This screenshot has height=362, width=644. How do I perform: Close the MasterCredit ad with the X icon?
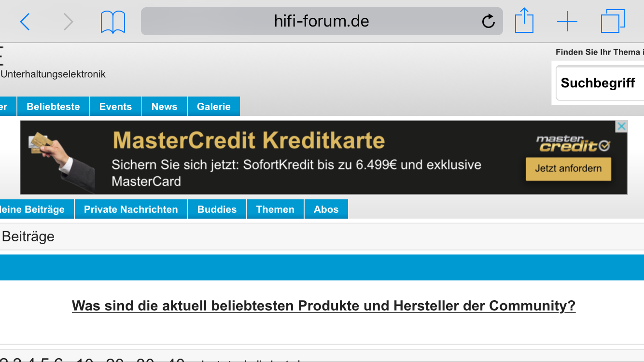click(622, 126)
